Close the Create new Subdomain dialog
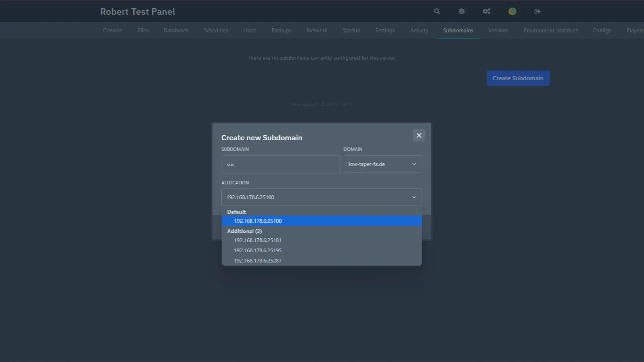The image size is (644, 362). [x=419, y=135]
